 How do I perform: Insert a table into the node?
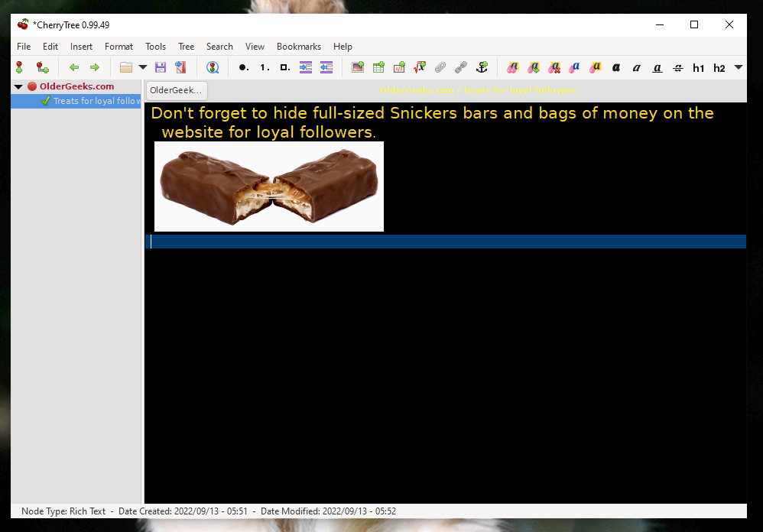point(378,67)
